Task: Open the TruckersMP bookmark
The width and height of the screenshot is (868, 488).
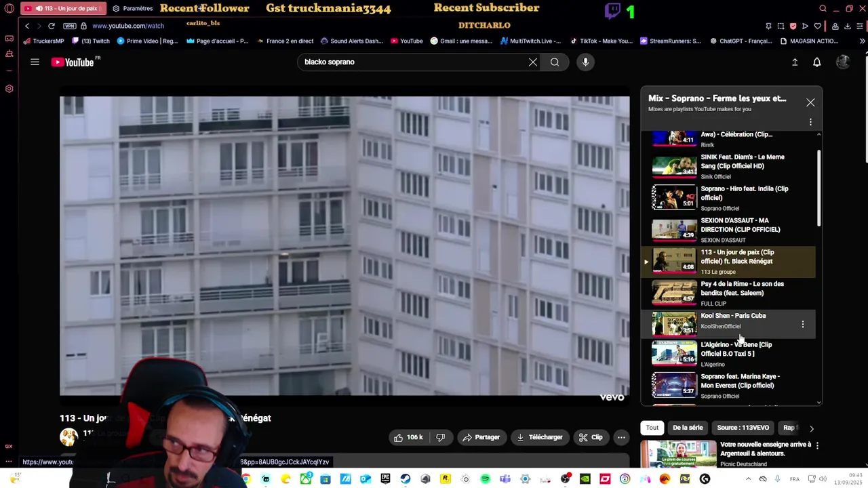Action: [43, 41]
